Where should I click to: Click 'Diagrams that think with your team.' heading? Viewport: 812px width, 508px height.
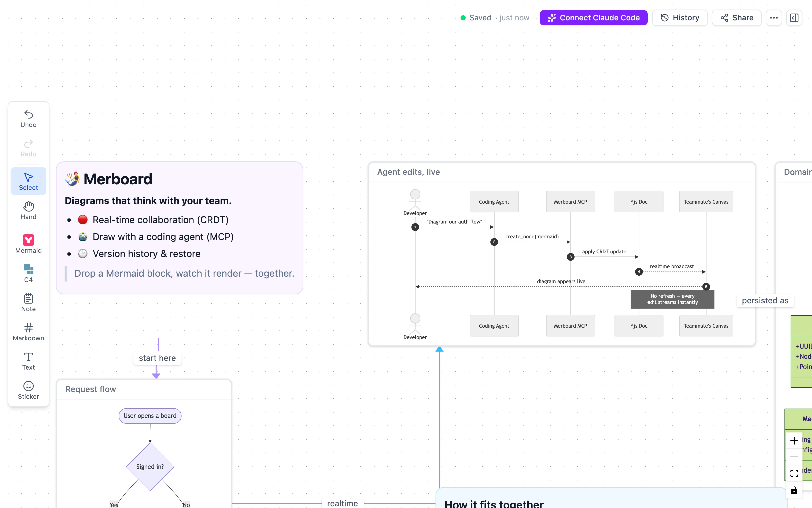click(148, 201)
